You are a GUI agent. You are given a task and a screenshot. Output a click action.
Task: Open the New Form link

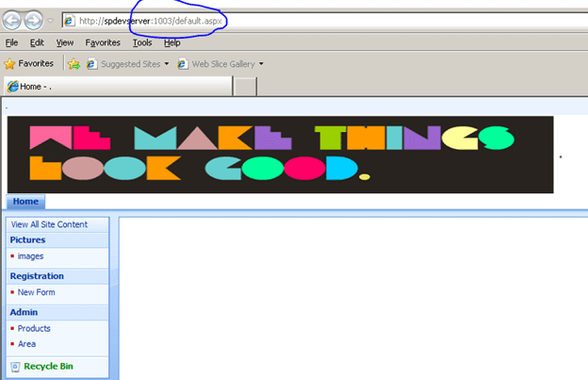pyautogui.click(x=36, y=292)
